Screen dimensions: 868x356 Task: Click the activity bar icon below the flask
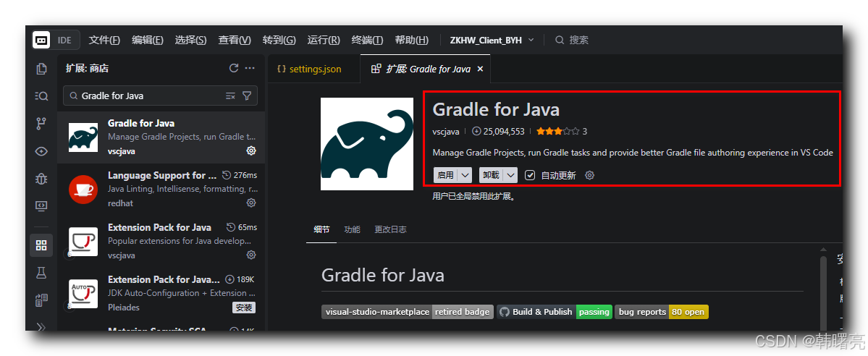[41, 300]
